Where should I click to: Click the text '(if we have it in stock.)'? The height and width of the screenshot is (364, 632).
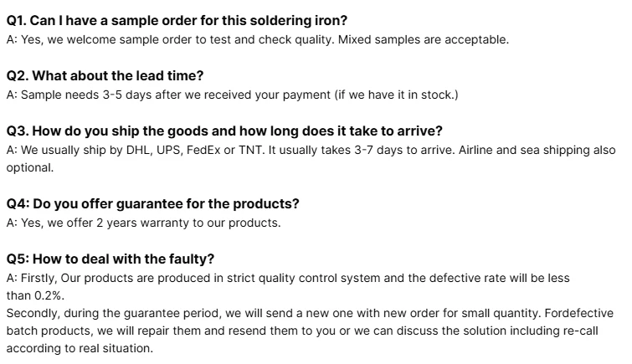396,95
